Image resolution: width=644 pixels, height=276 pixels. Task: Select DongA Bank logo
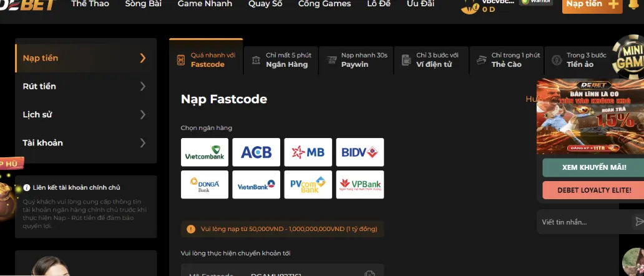pyautogui.click(x=205, y=185)
